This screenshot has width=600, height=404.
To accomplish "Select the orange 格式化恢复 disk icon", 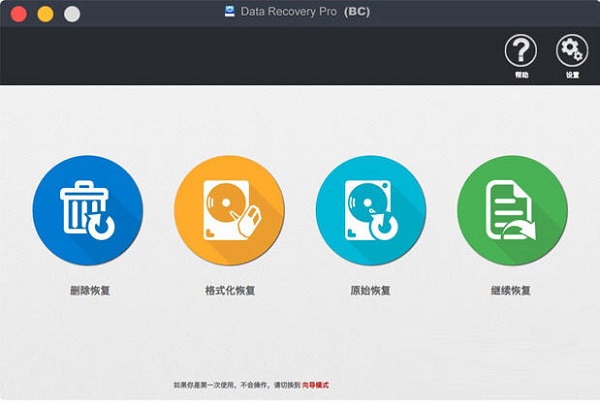I will click(x=229, y=210).
